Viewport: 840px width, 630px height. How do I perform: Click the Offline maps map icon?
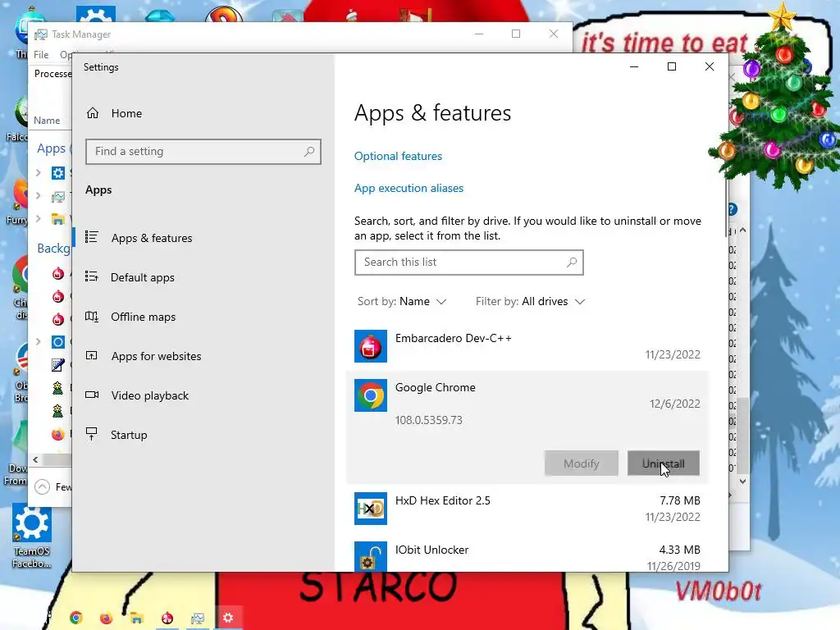[92, 316]
